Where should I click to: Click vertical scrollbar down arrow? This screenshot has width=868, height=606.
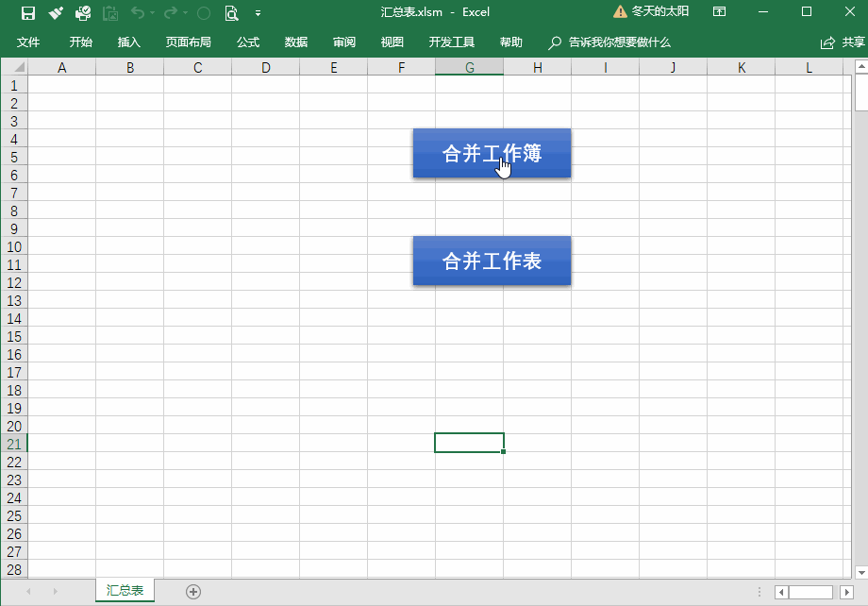click(860, 572)
